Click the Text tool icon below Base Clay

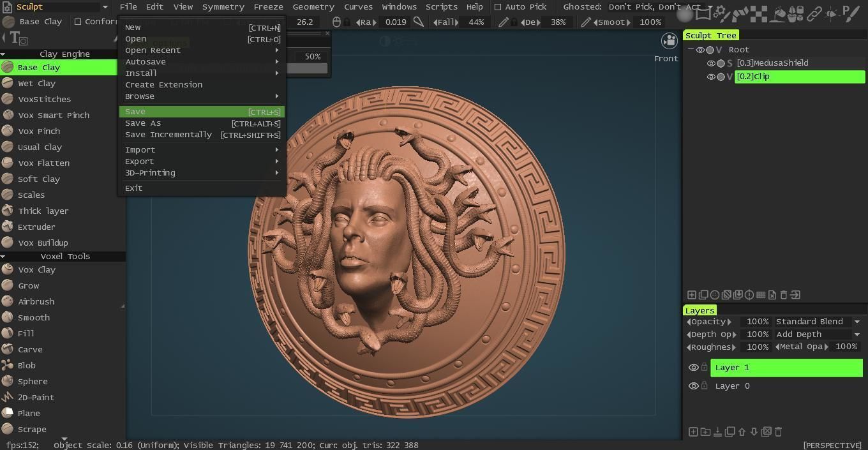click(x=17, y=38)
